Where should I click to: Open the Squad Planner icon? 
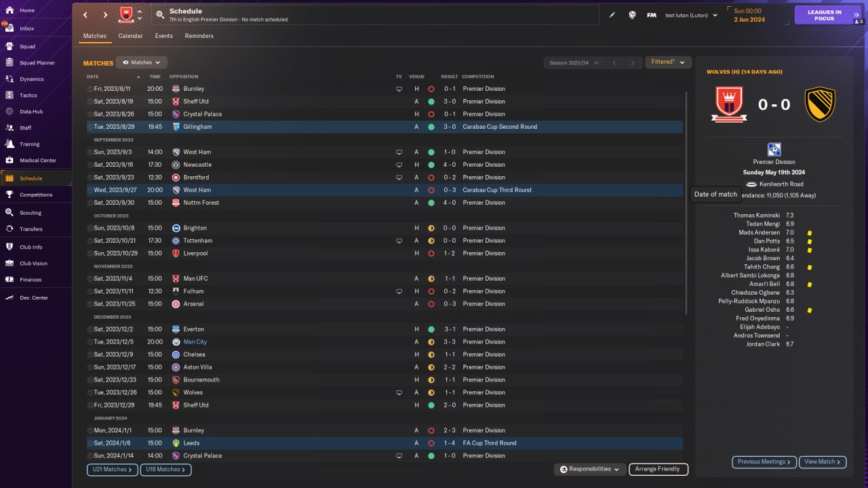pos(9,63)
